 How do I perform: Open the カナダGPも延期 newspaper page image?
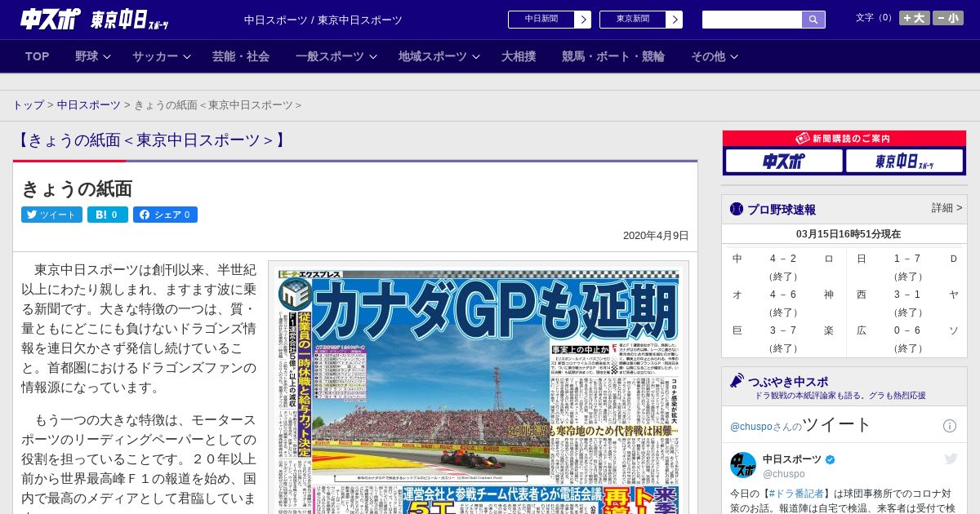[479, 389]
